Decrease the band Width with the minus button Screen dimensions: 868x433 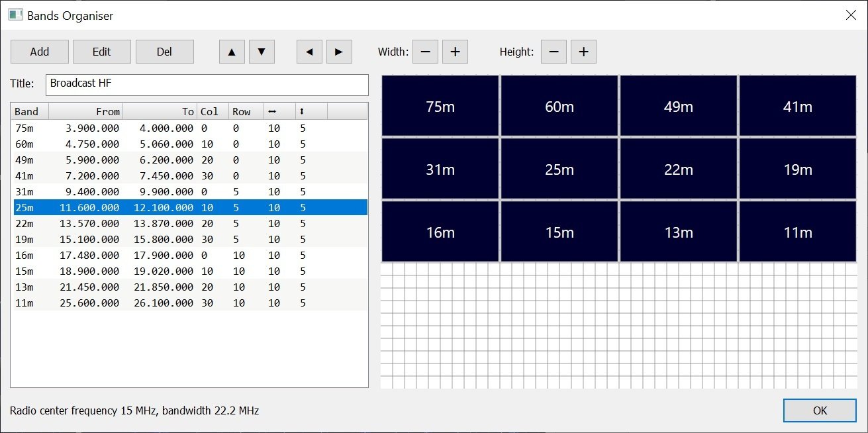[x=425, y=51]
